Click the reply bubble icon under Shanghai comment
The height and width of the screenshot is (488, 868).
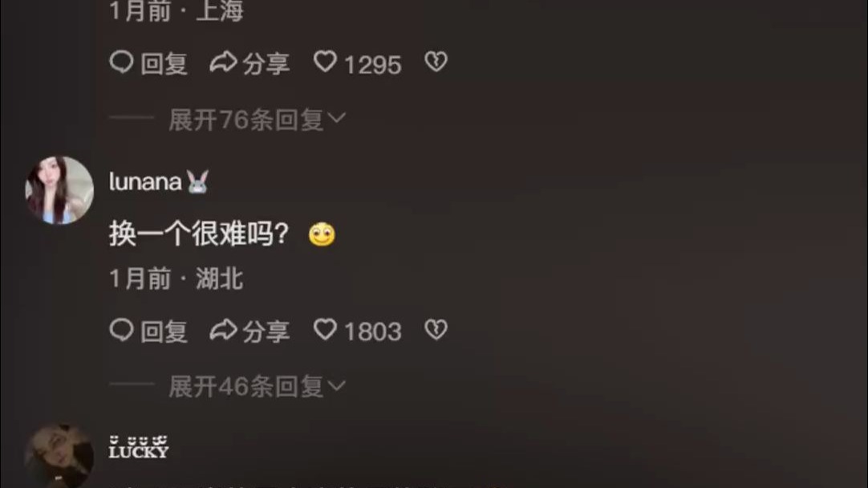click(x=121, y=62)
